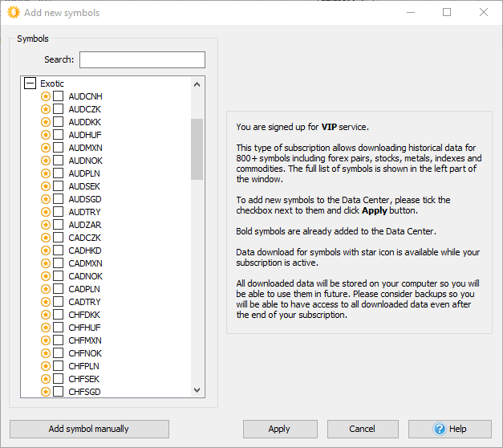Screen dimensions: 503x448
Task: Click the symbol list scrollbar thumb
Action: pyautogui.click(x=197, y=149)
